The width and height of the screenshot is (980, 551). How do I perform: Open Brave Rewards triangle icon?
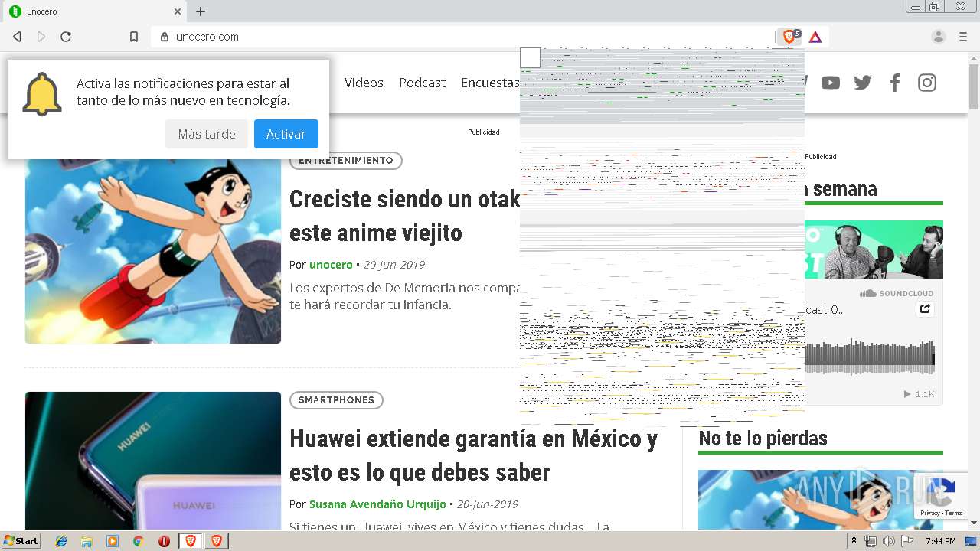815,37
